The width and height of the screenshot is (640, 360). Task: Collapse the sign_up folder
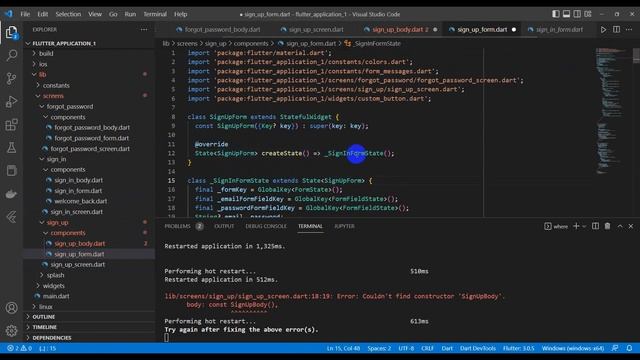point(57,222)
